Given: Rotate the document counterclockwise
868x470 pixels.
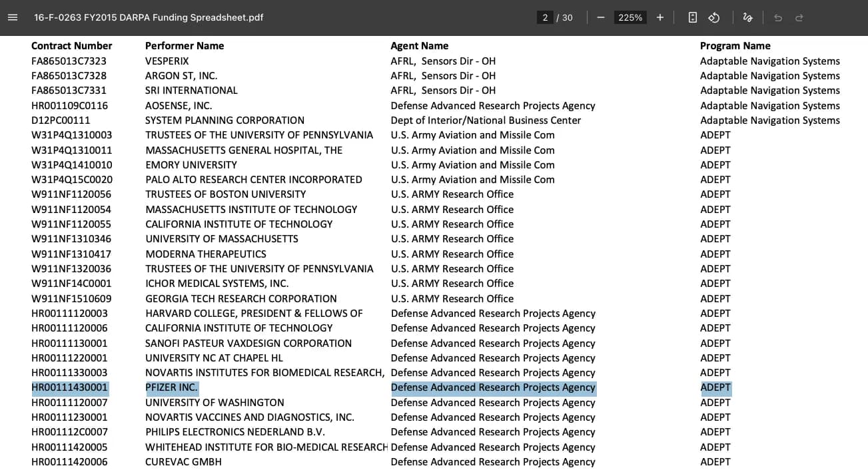Looking at the screenshot, I should tap(714, 17).
